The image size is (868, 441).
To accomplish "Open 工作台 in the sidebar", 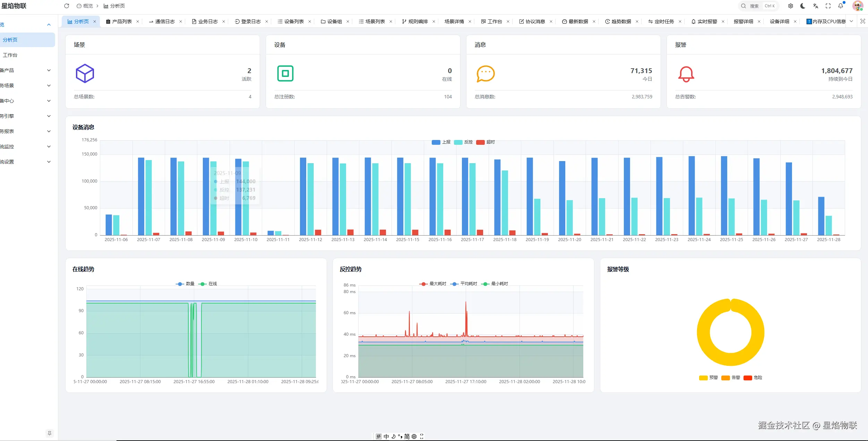I will click(x=10, y=55).
